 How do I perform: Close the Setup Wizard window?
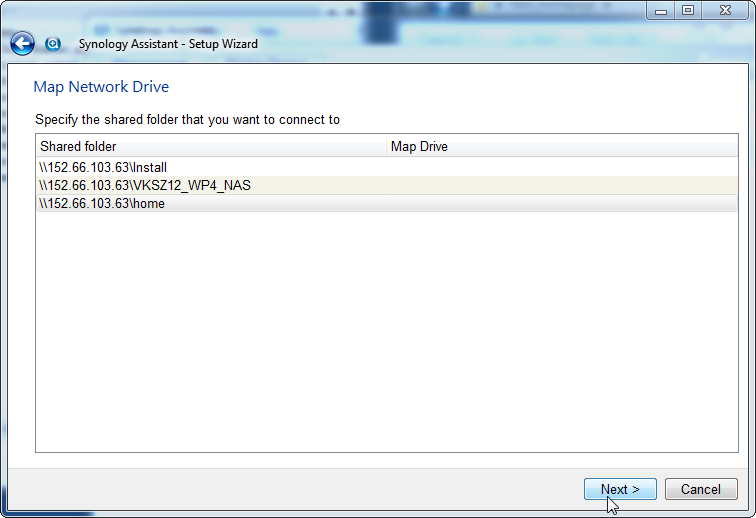click(726, 10)
